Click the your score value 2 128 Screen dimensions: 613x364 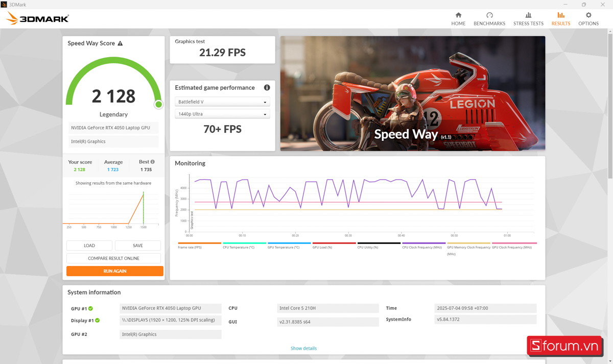pyautogui.click(x=79, y=169)
